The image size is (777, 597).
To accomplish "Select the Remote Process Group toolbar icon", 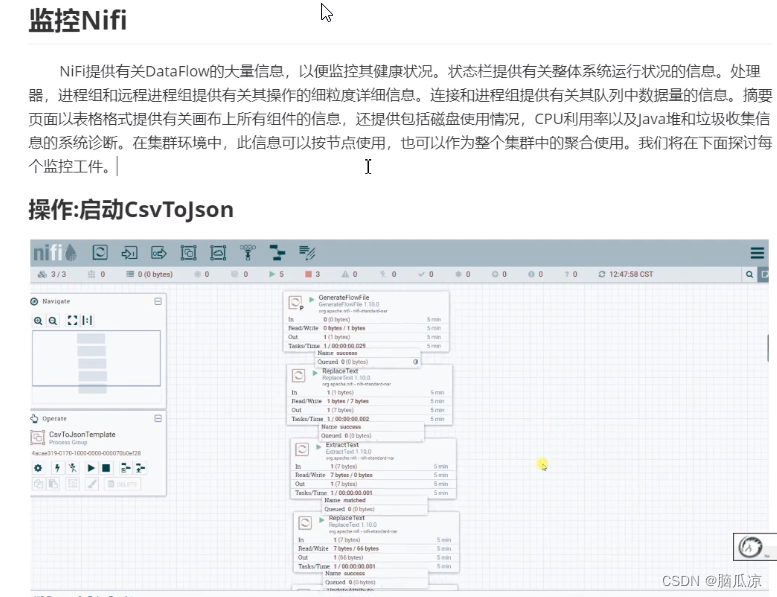I will pyautogui.click(x=218, y=253).
